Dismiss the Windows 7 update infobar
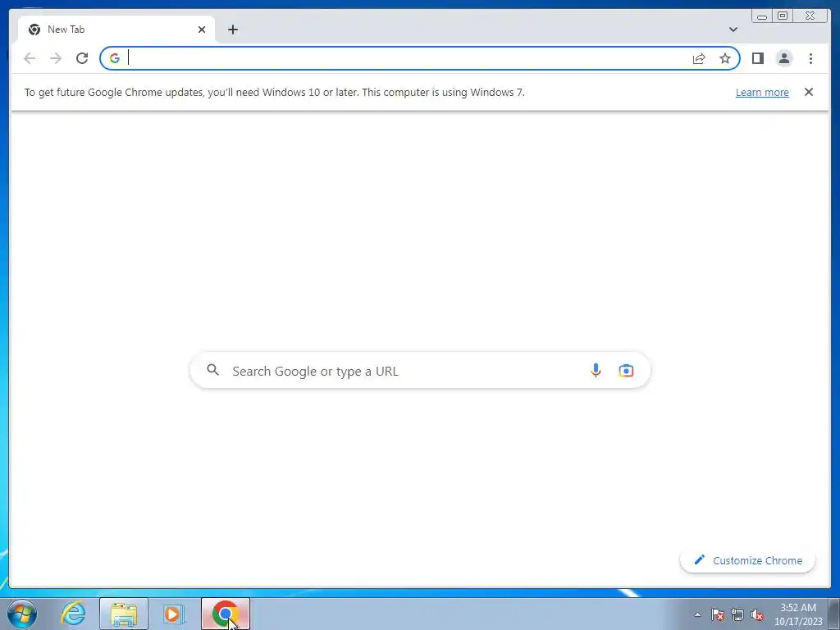Screen dimensions: 840x630 pyautogui.click(x=808, y=92)
